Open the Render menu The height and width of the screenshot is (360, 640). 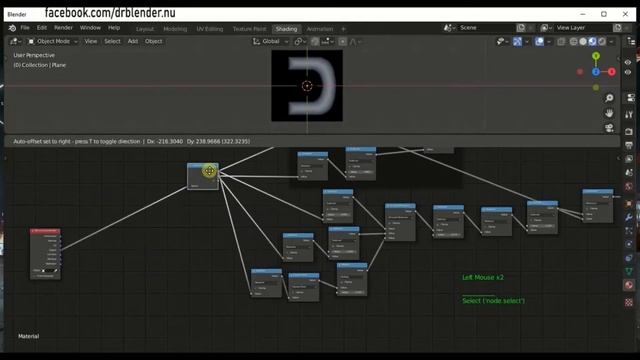click(63, 28)
